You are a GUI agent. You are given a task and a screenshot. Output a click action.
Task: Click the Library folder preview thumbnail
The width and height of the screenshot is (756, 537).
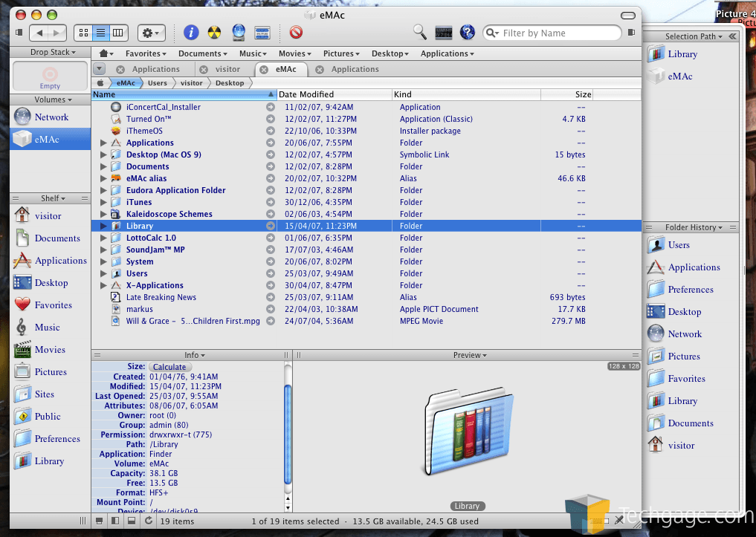pos(468,432)
